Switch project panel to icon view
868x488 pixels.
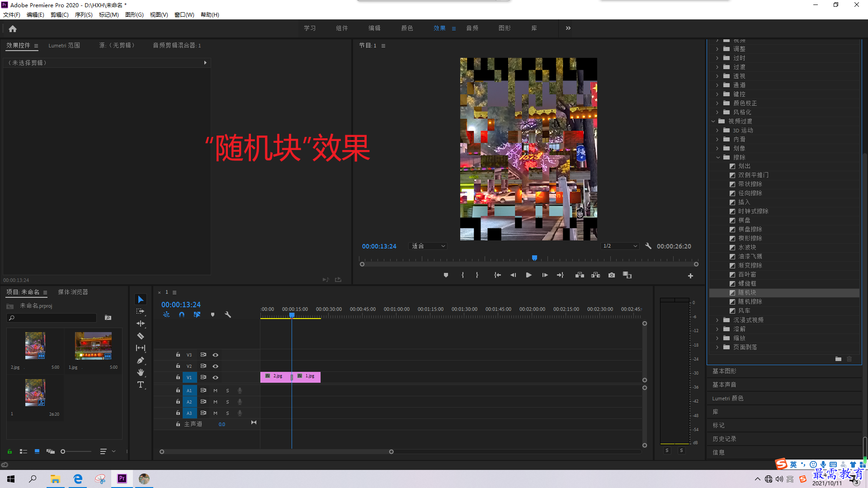(x=37, y=451)
